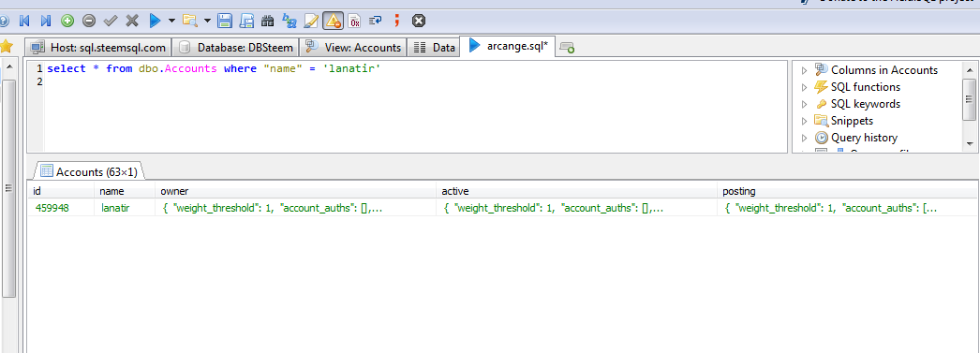This screenshot has height=353, width=980.
Task: Expand Columns in Accounts tree node
Action: (x=805, y=70)
